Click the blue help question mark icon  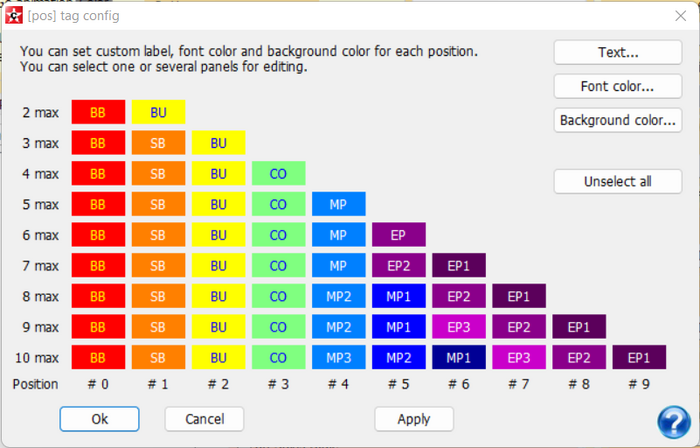point(674,422)
